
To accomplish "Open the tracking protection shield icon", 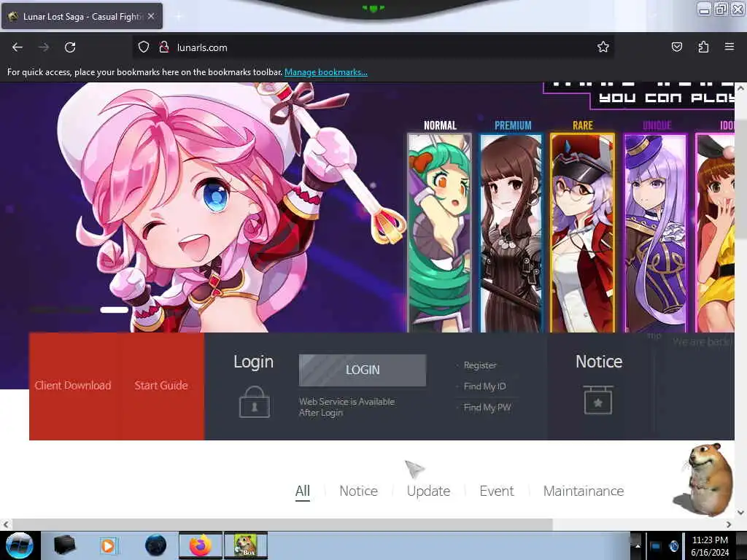I will pos(144,47).
